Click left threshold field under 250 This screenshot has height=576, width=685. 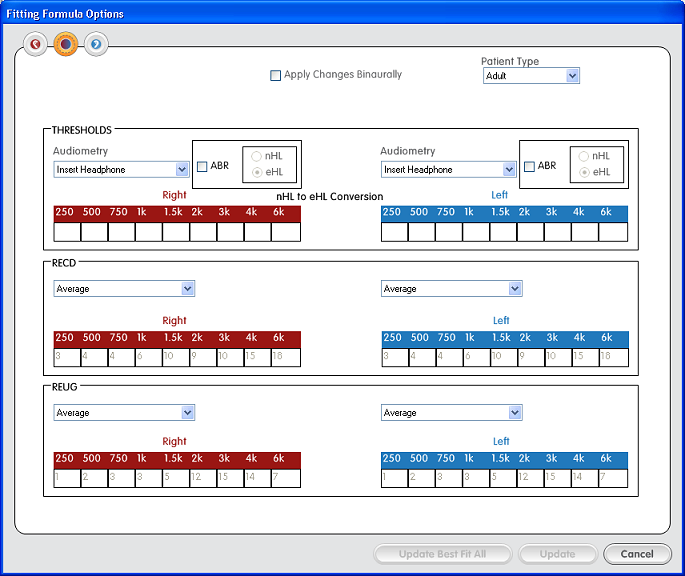[x=394, y=232]
